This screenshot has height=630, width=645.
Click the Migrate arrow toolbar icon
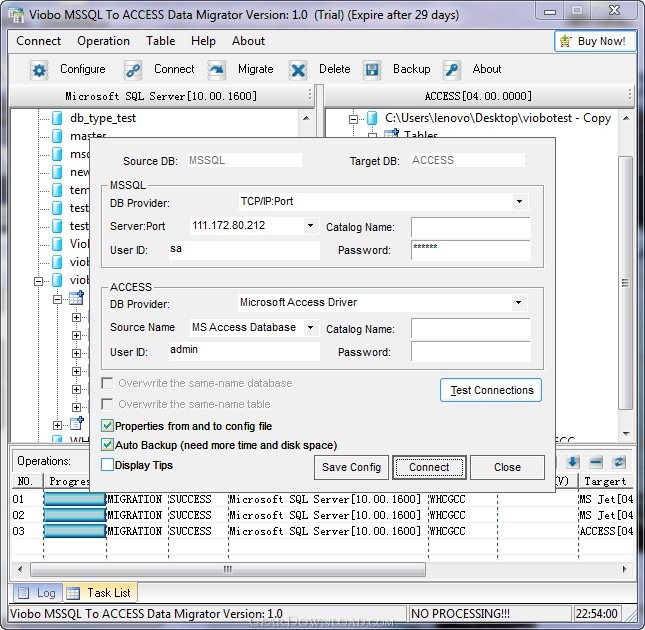coord(217,70)
